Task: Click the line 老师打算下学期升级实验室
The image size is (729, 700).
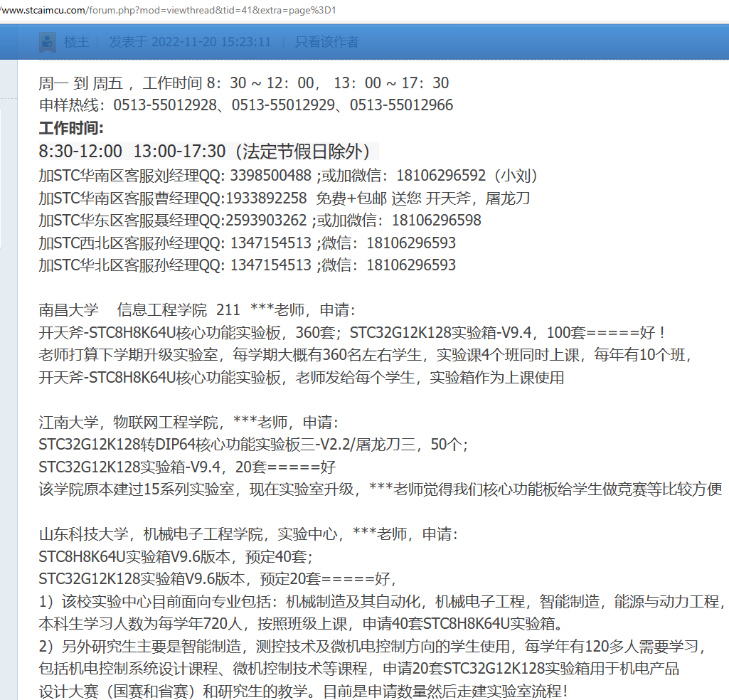Action: (x=366, y=355)
